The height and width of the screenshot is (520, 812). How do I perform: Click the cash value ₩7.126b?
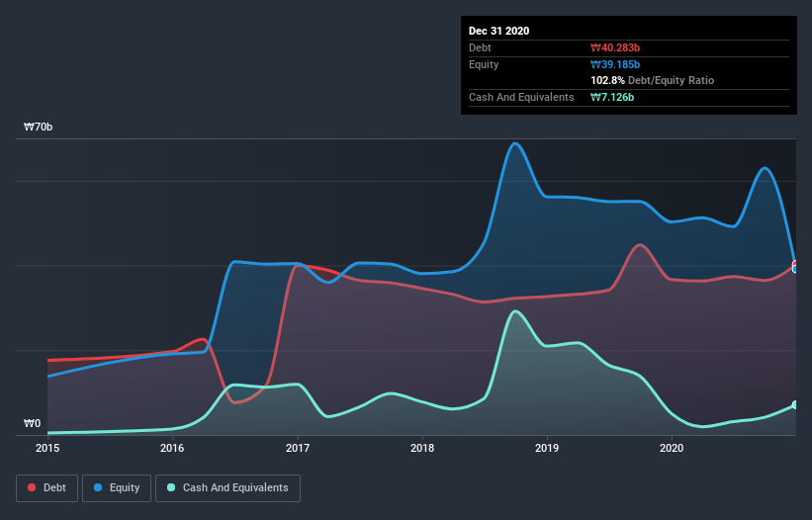(x=612, y=97)
